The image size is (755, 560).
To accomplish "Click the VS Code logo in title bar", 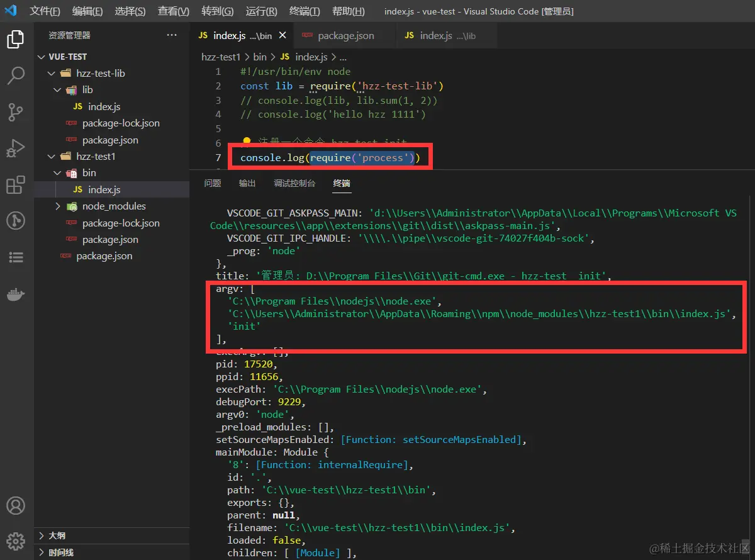I will [x=11, y=11].
